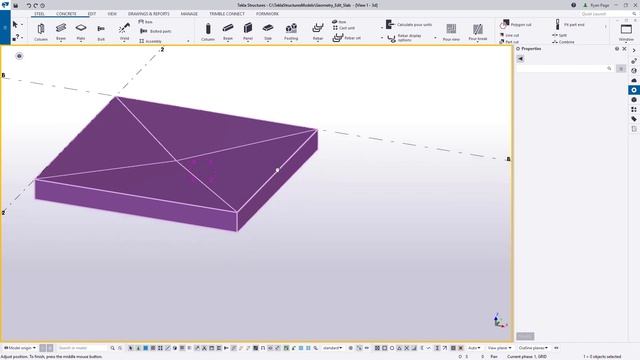Select the steel Plate tool
Viewport: 640px width, 360px height.
(81, 32)
